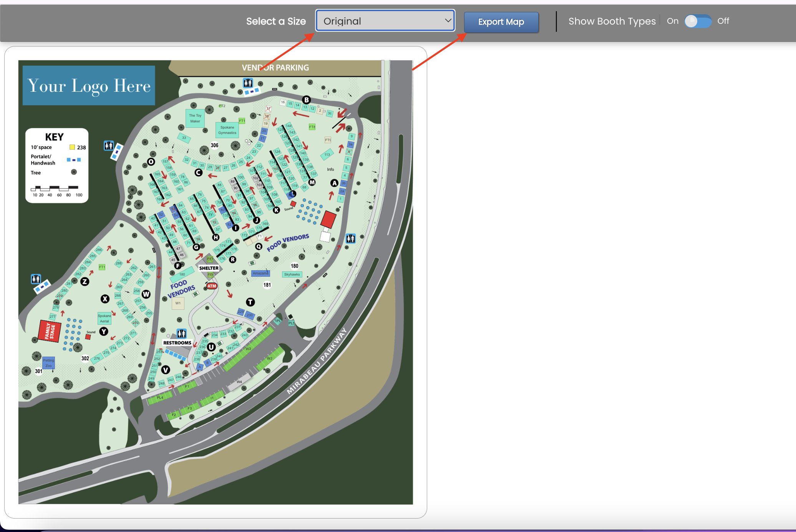
Task: Click the Off label beside the toggle
Action: click(x=723, y=21)
